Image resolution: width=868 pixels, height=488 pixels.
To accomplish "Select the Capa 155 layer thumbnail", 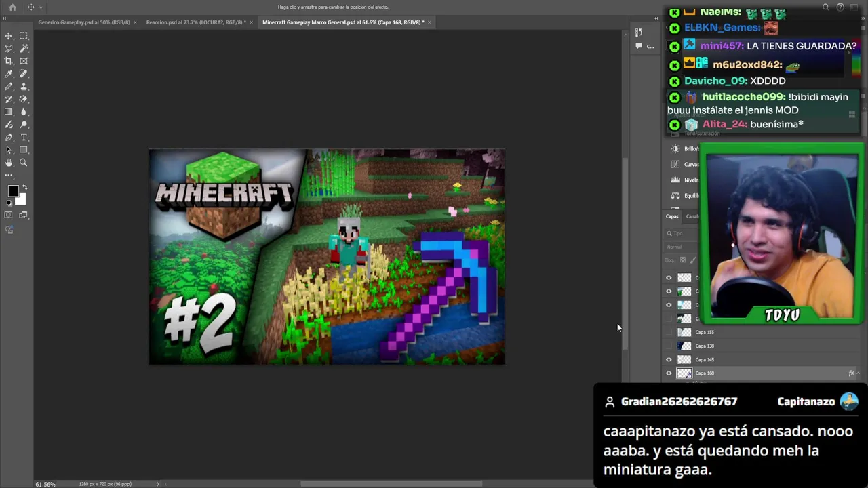I will click(684, 332).
